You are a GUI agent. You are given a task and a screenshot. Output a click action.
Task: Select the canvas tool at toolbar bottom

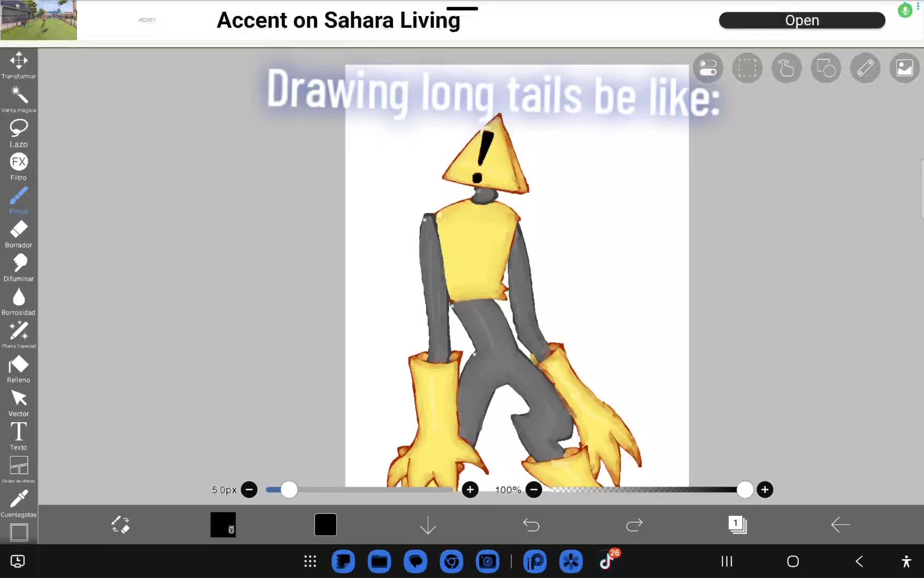[x=19, y=532]
